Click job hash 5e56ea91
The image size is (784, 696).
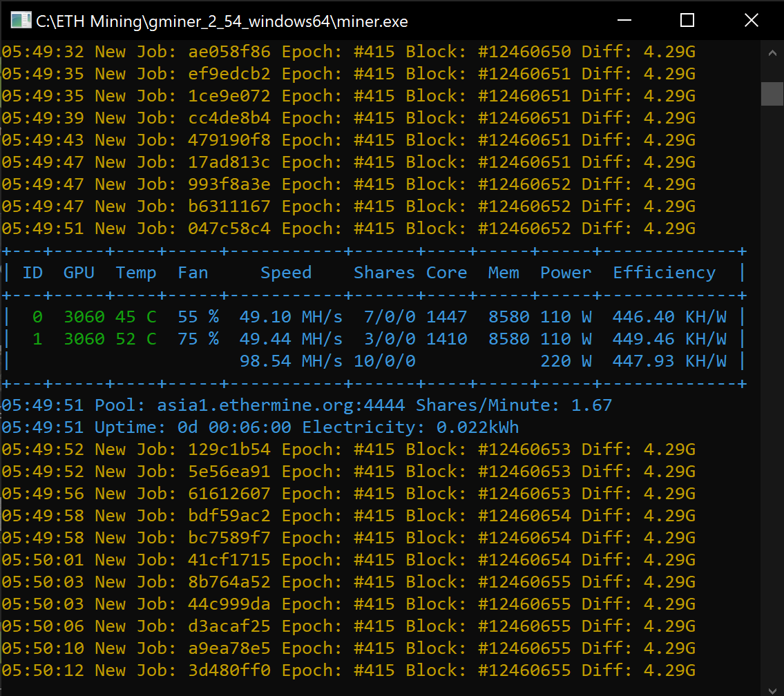point(229,471)
